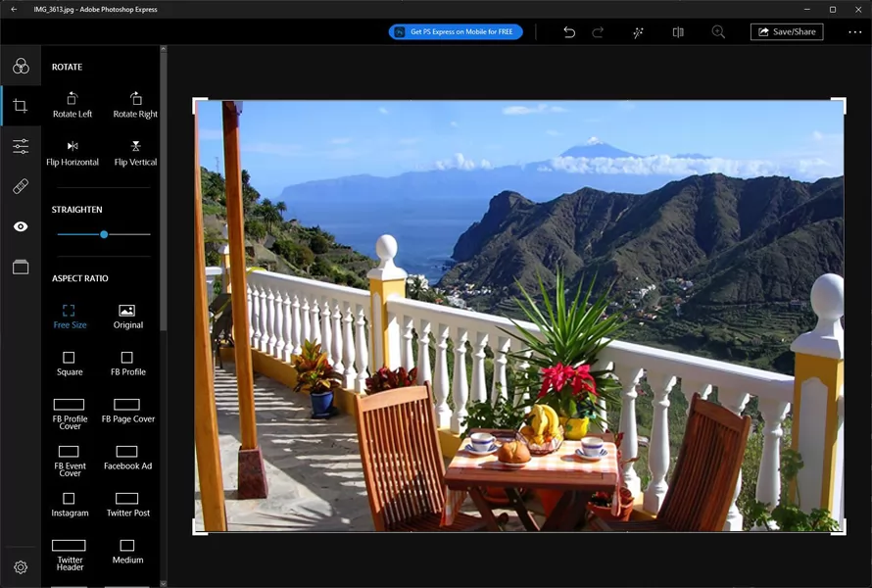
Task: Click Save/Share button
Action: point(787,31)
